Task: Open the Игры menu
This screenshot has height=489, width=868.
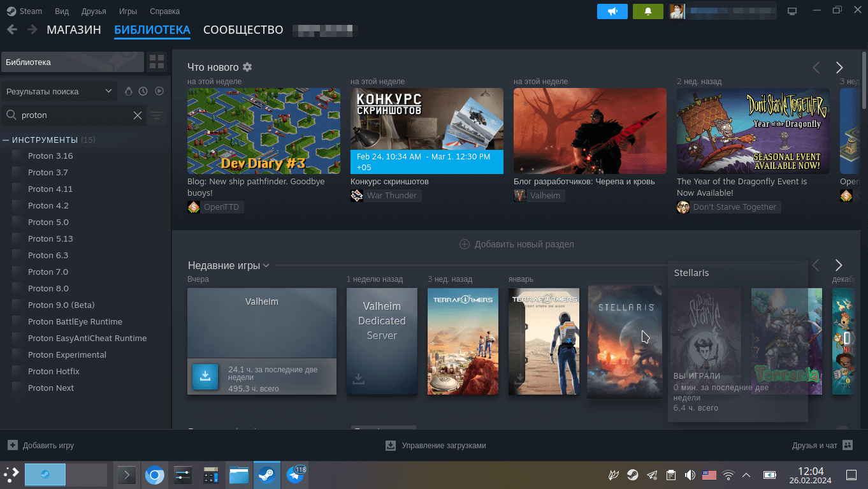Action: tap(127, 11)
